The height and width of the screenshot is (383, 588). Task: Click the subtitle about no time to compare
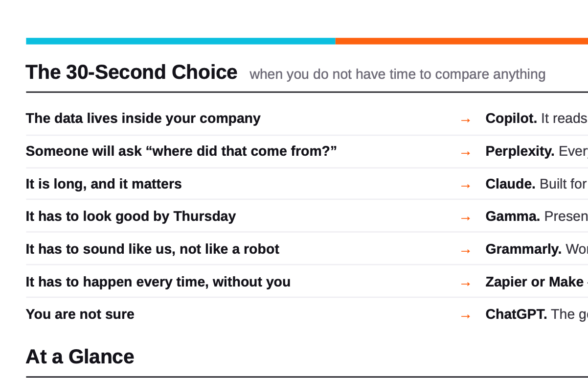397,74
